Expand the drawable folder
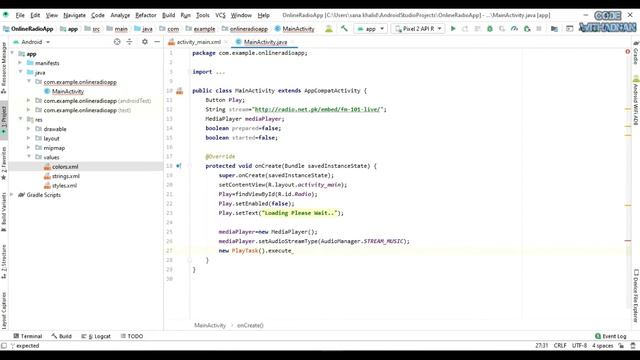Screen dimensions: 640x360 pyautogui.click(x=29, y=129)
